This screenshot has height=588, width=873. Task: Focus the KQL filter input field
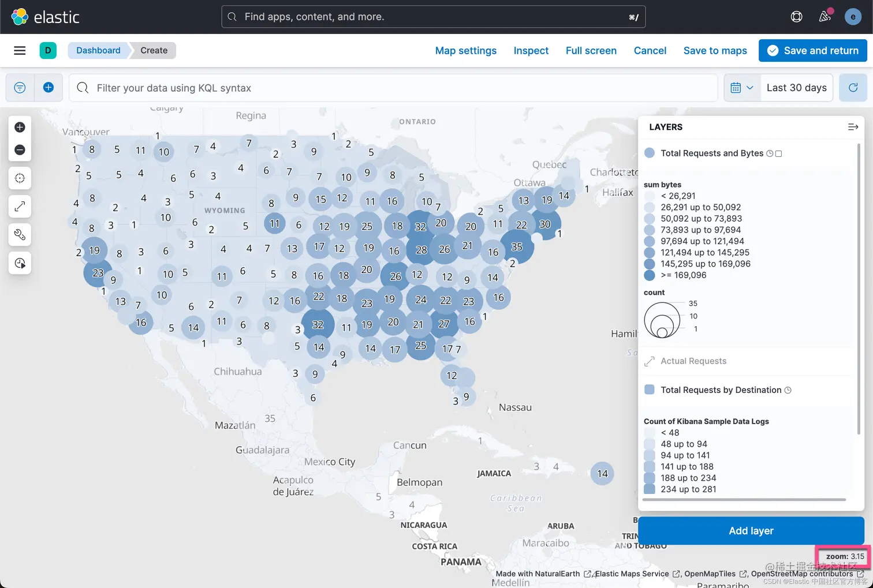pyautogui.click(x=393, y=88)
